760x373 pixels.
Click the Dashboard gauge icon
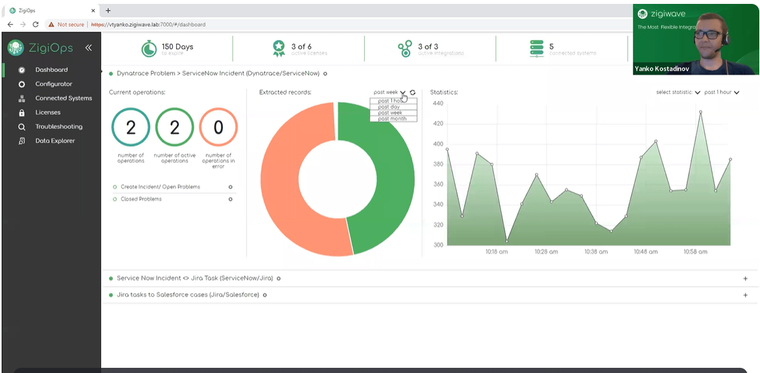[x=21, y=70]
